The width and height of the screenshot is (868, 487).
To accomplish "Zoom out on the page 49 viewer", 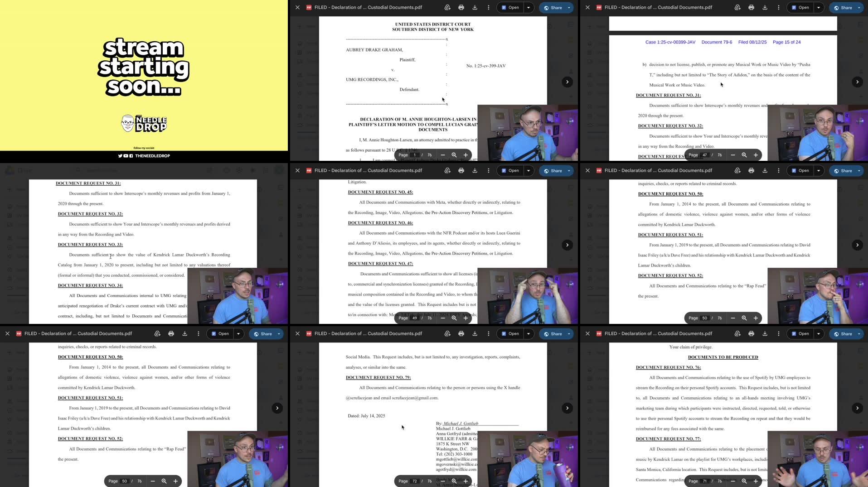I will pos(443,318).
